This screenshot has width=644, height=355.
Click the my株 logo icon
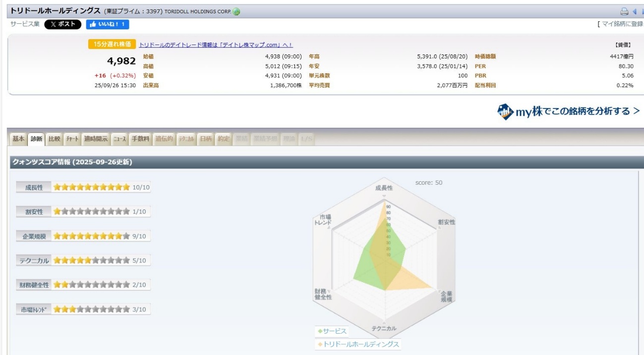point(505,111)
